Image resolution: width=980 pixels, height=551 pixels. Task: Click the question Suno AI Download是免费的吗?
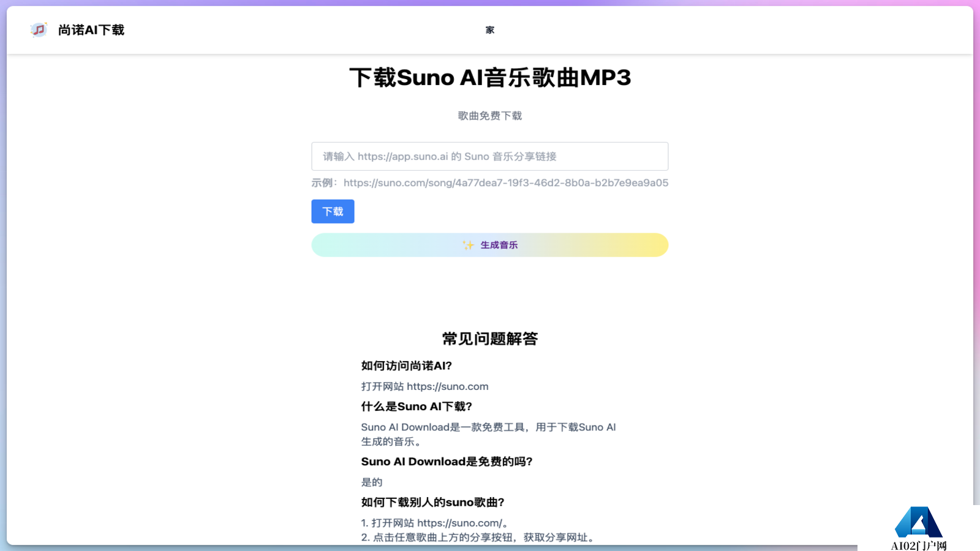[447, 462]
